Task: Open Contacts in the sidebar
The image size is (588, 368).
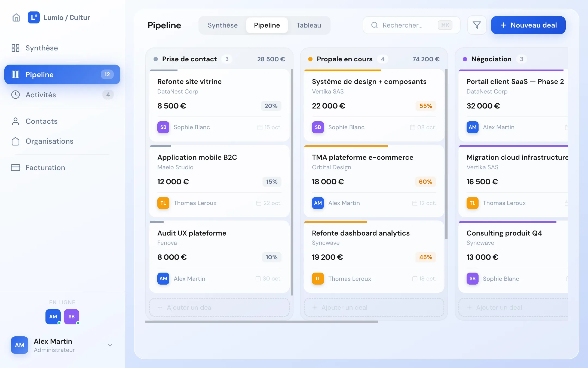Action: [62, 121]
